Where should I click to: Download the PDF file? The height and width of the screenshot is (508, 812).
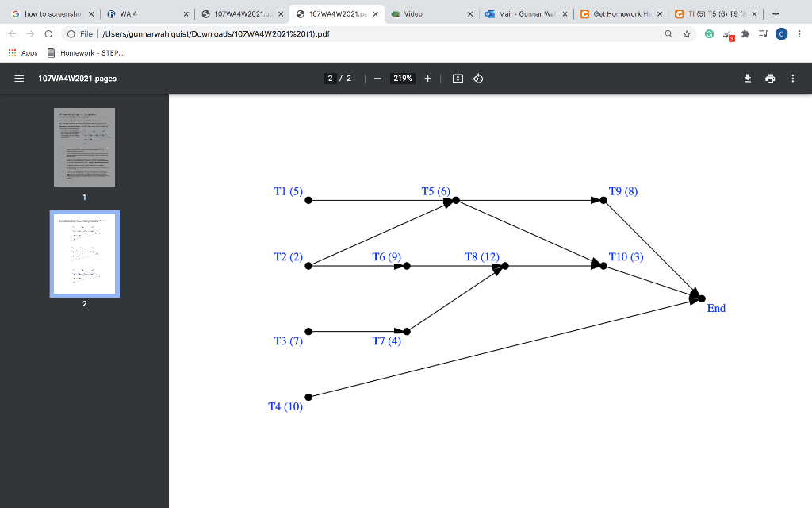(x=747, y=79)
